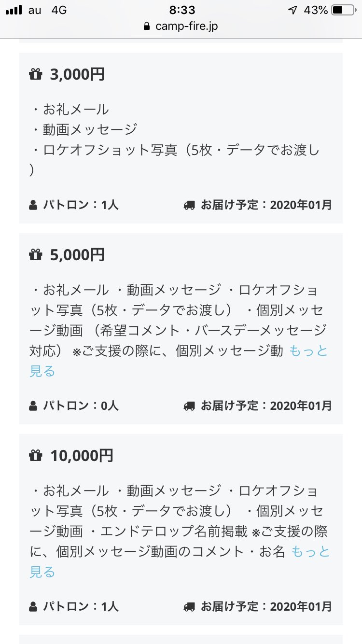The image size is (362, 644).
Task: Tap the lock icon next to camp-fire.jp
Action: [148, 26]
